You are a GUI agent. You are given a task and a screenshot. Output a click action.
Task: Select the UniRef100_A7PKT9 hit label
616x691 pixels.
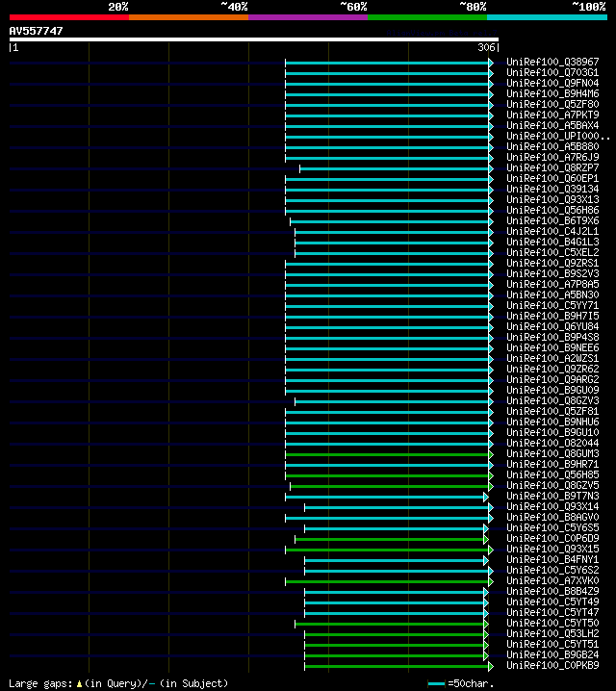point(552,115)
